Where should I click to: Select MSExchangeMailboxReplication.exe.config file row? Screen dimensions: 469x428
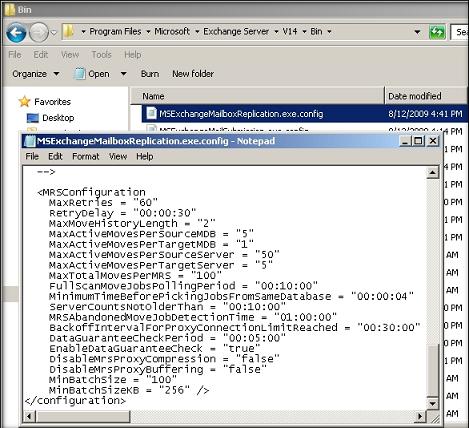point(304,114)
